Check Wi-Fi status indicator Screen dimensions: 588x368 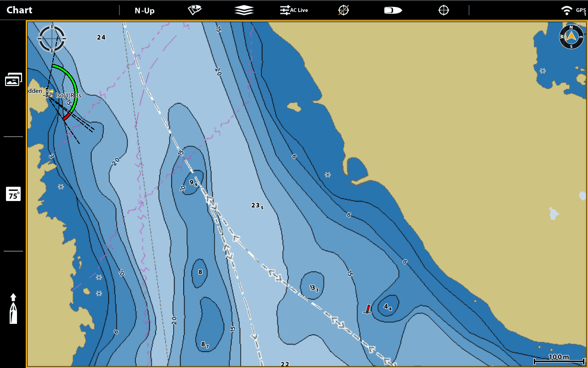pos(567,11)
